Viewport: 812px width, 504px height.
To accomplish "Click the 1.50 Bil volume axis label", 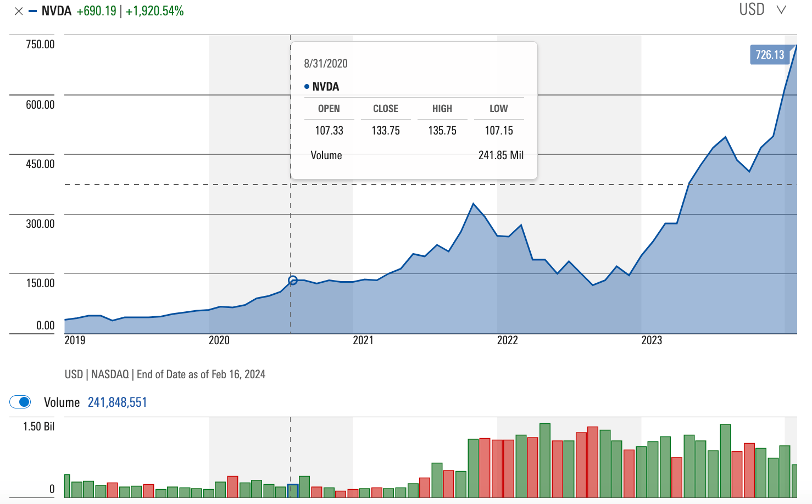I will point(38,427).
